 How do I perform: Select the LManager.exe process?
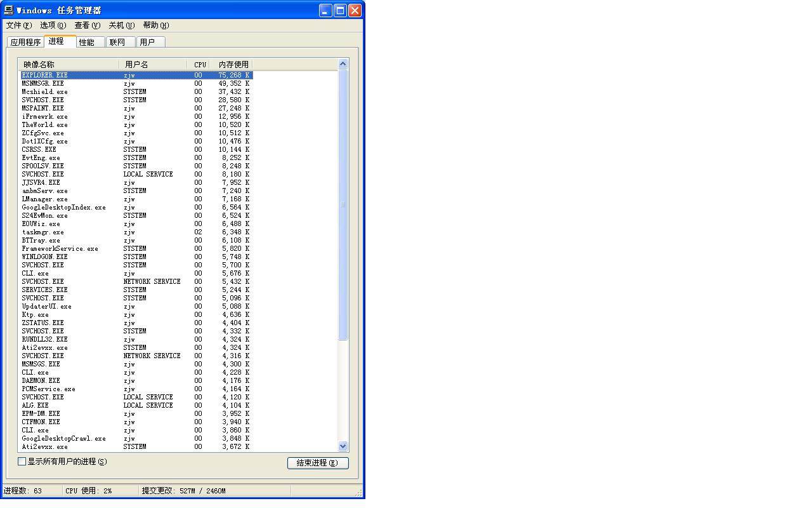pyautogui.click(x=136, y=199)
